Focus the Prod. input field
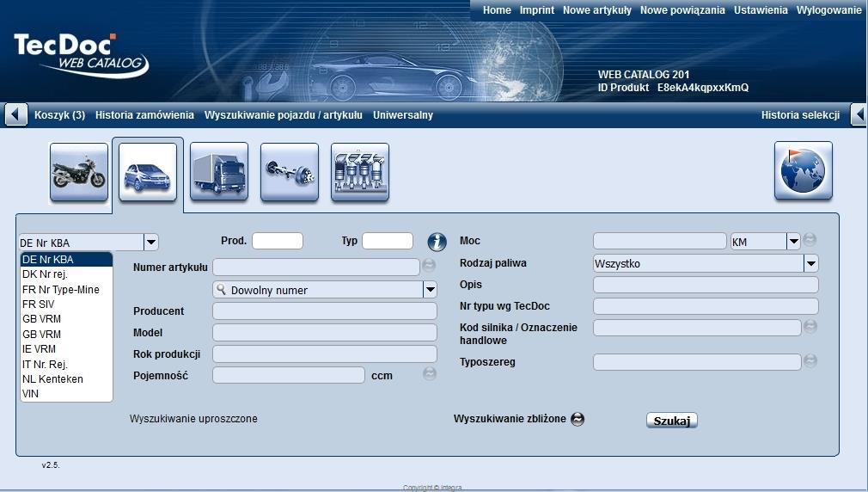This screenshot has width=868, height=492. click(278, 241)
